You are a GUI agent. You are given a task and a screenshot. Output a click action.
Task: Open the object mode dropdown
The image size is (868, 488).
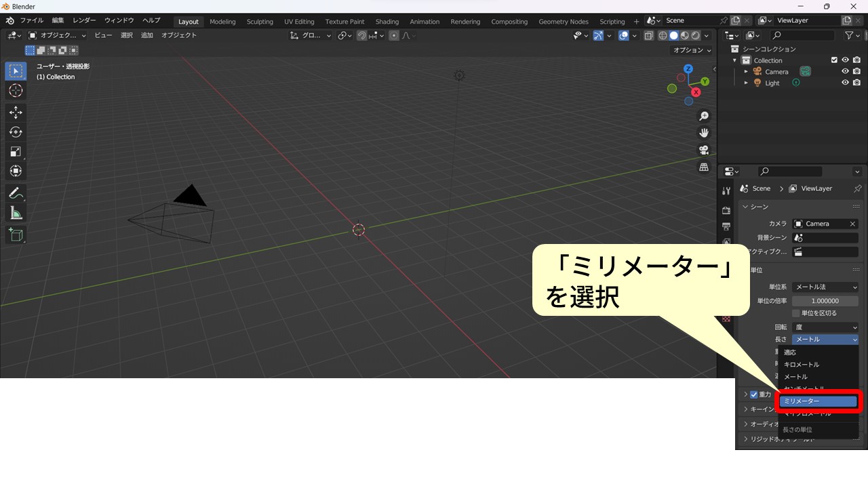point(58,35)
